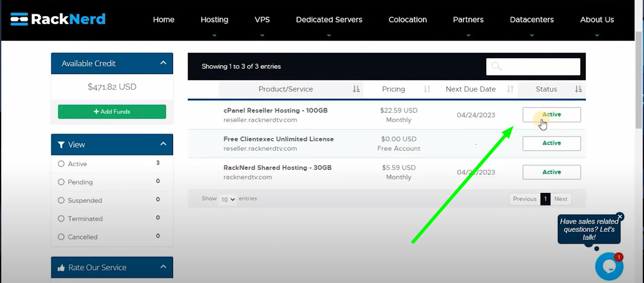Click the $22.59 USD price cell

tap(399, 111)
